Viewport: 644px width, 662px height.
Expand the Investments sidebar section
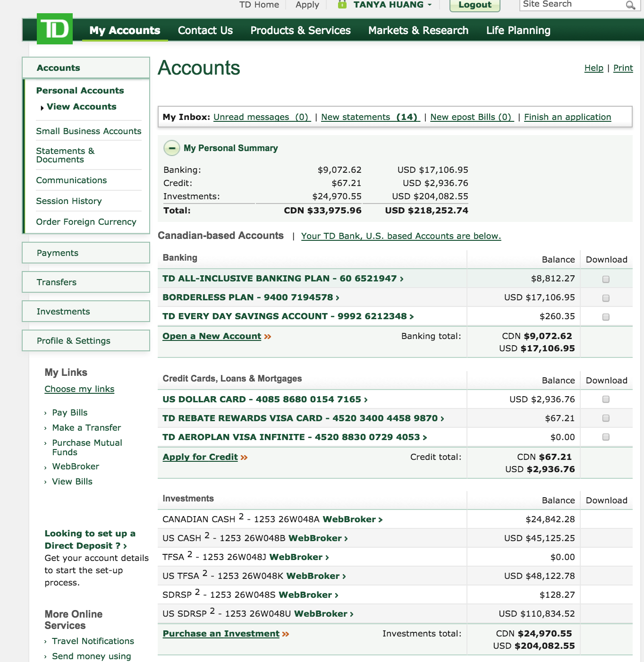(x=86, y=311)
